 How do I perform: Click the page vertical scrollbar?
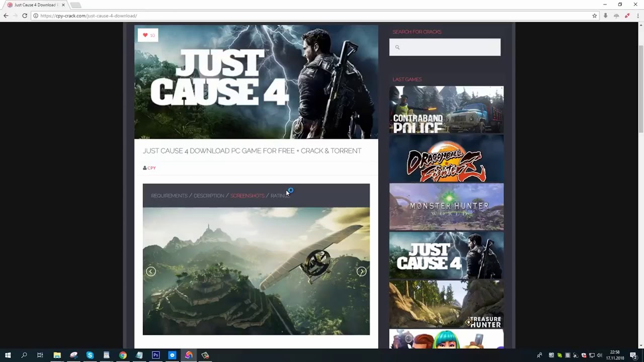tap(640, 88)
